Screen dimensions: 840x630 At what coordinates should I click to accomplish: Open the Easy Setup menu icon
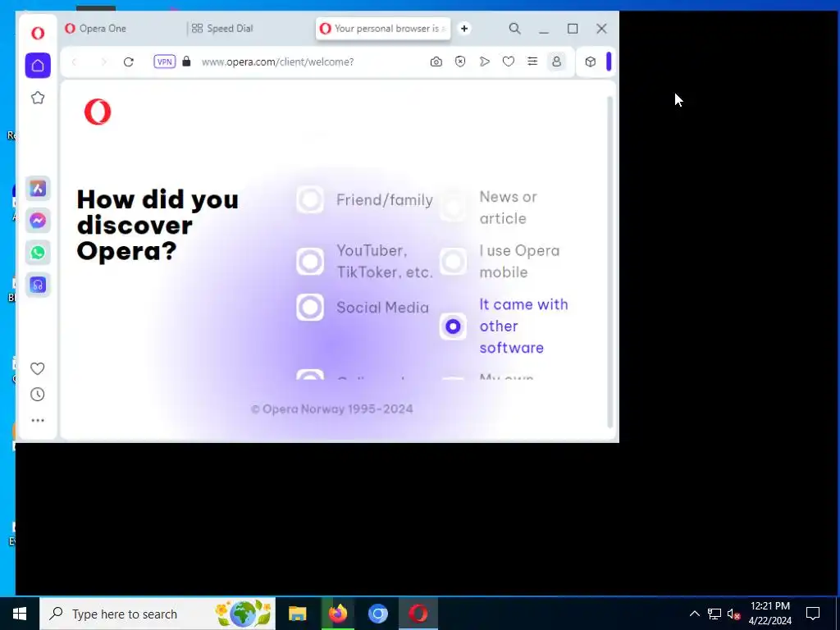coord(532,62)
